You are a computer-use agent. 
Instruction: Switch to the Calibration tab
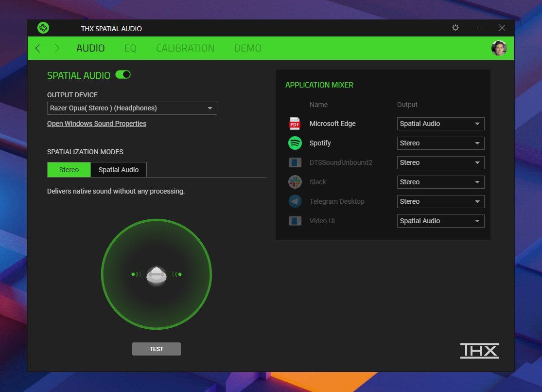tap(185, 48)
